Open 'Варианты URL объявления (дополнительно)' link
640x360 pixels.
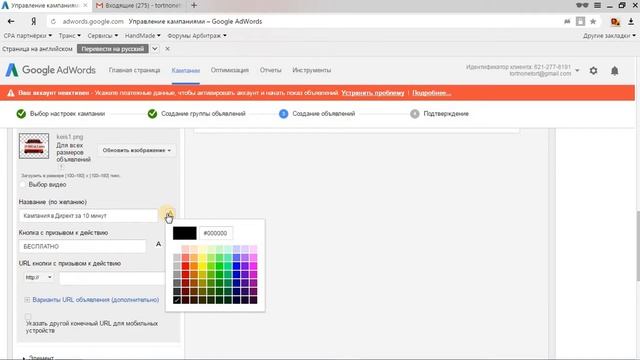pyautogui.click(x=96, y=300)
